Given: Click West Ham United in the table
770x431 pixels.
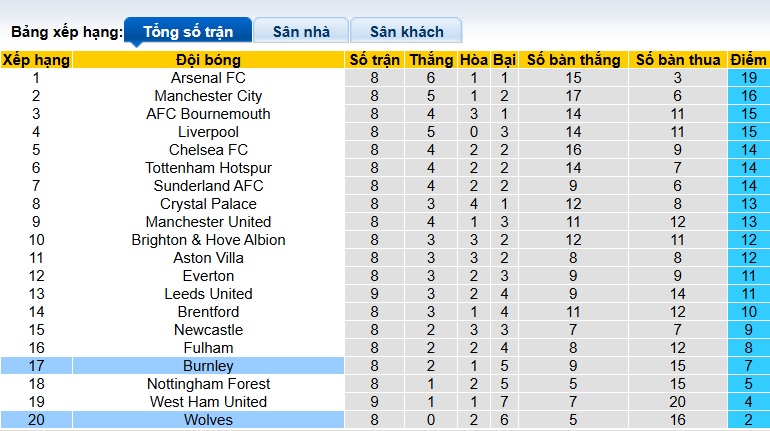Looking at the screenshot, I should (208, 402).
